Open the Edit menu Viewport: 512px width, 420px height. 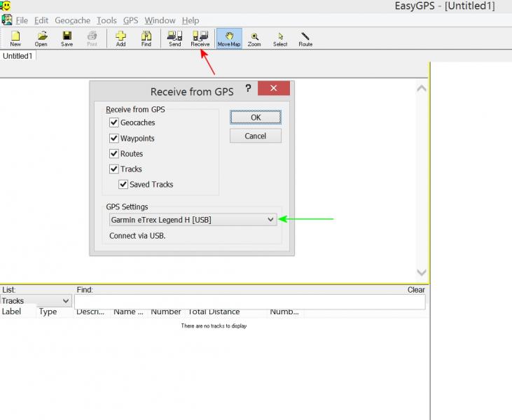[x=41, y=20]
